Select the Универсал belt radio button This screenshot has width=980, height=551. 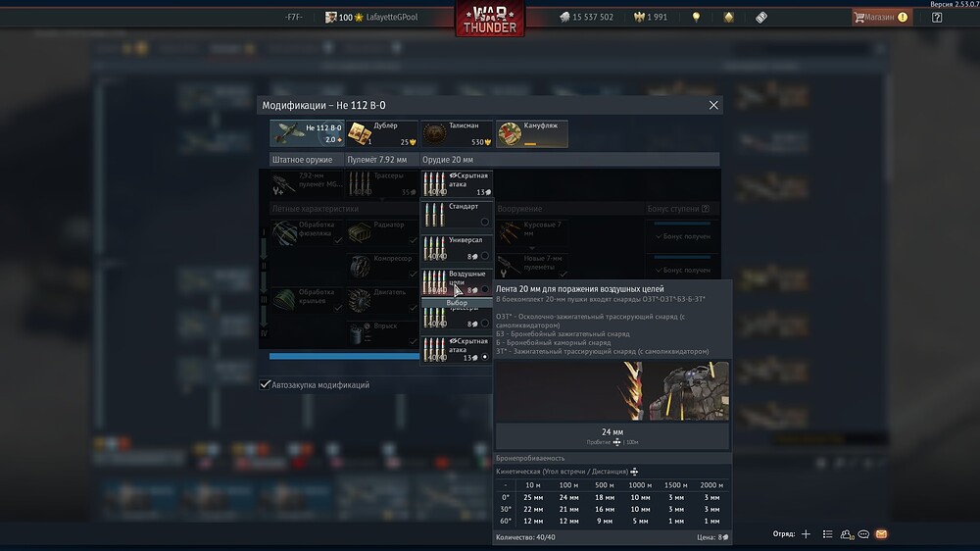(x=484, y=256)
